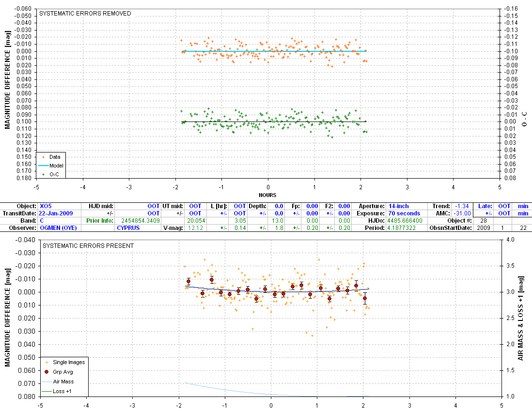Click the Air Mass legend entry

click(x=58, y=382)
